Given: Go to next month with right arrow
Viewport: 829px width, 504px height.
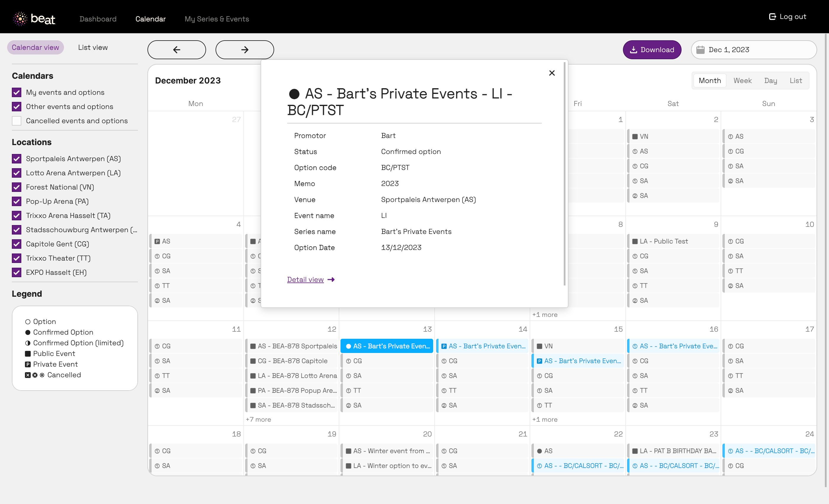Looking at the screenshot, I should (x=245, y=50).
